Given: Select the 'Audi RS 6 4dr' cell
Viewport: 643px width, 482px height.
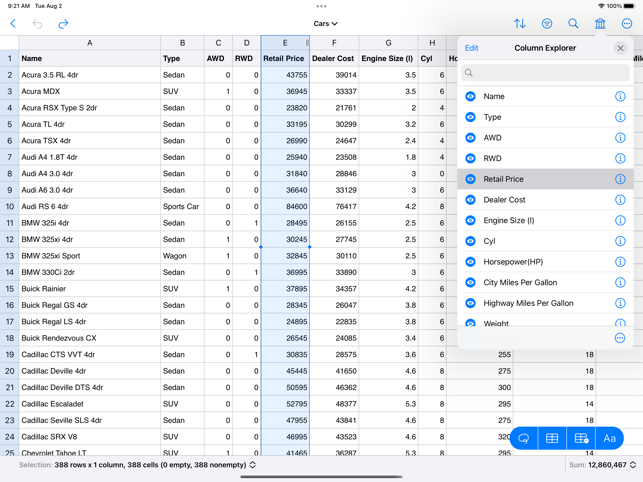Looking at the screenshot, I should [x=89, y=206].
